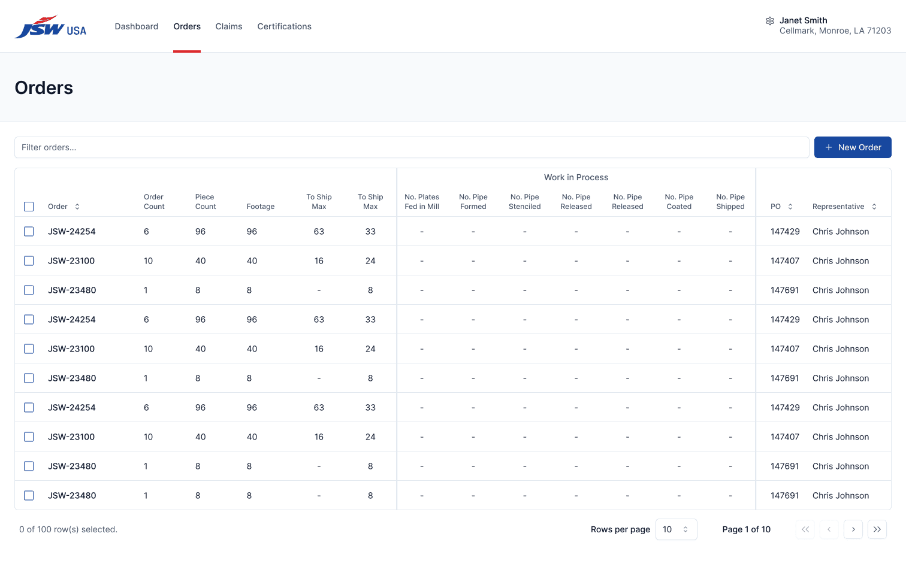Click the Footage column header
The height and width of the screenshot is (588, 906).
click(x=261, y=207)
